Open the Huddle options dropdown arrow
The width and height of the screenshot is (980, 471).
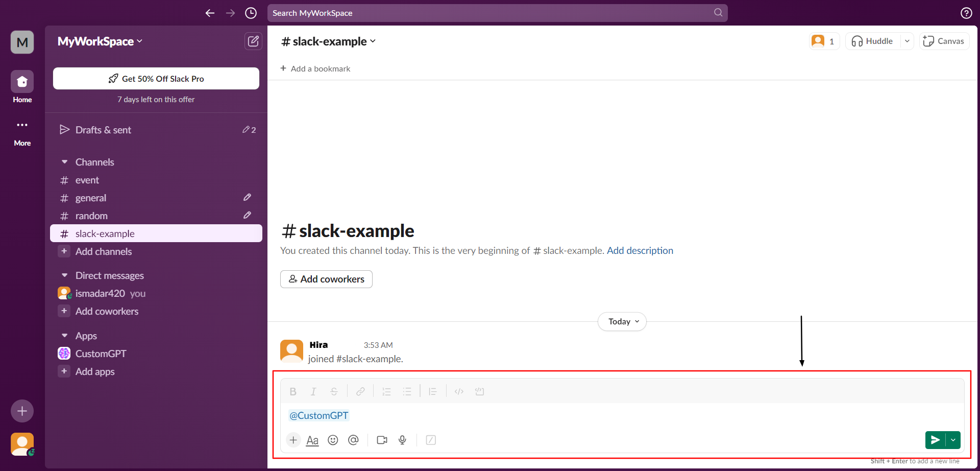coord(907,41)
